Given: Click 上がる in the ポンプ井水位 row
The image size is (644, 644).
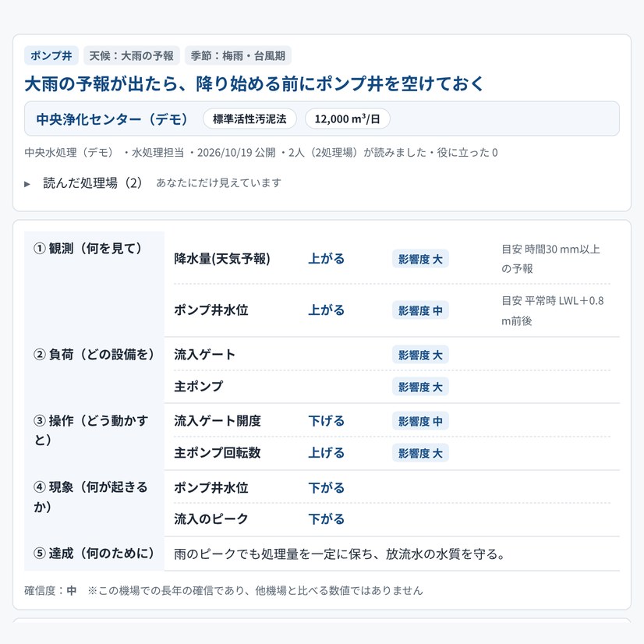Looking at the screenshot, I should pos(327,310).
